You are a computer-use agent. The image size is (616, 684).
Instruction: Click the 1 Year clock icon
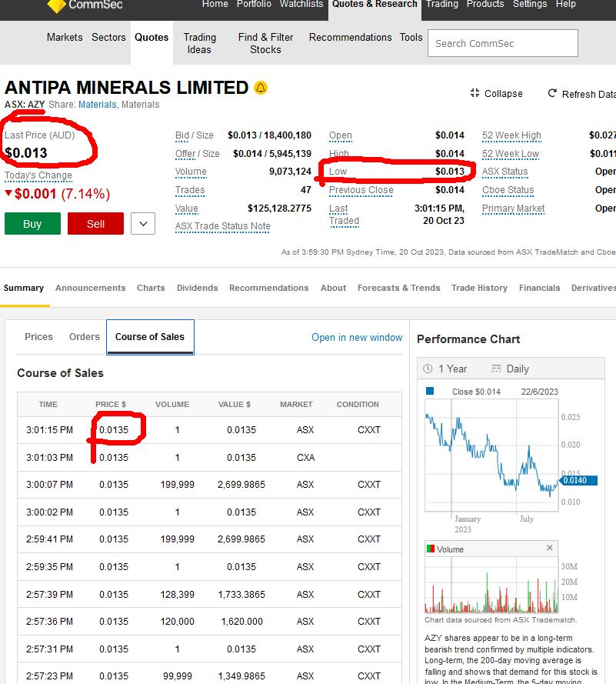click(x=428, y=369)
